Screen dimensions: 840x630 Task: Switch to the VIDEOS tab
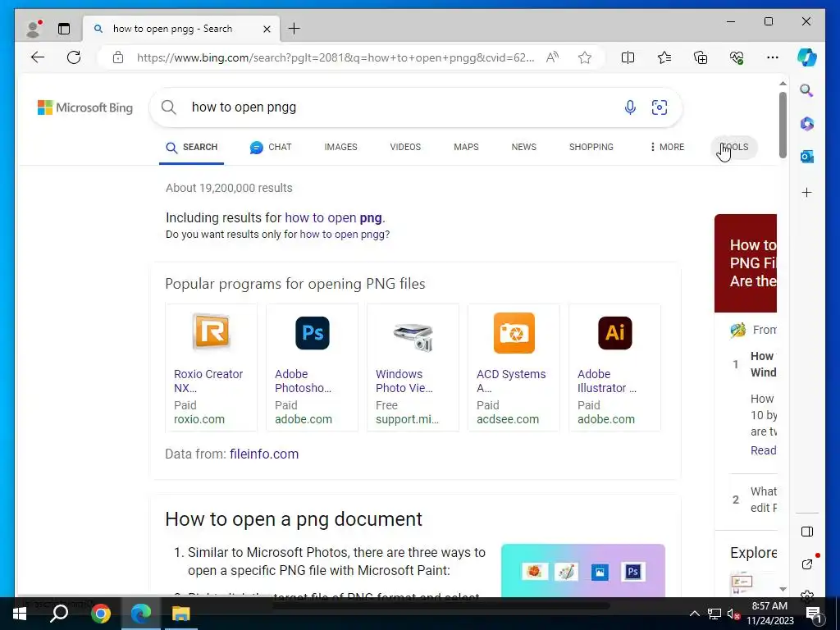tap(405, 147)
